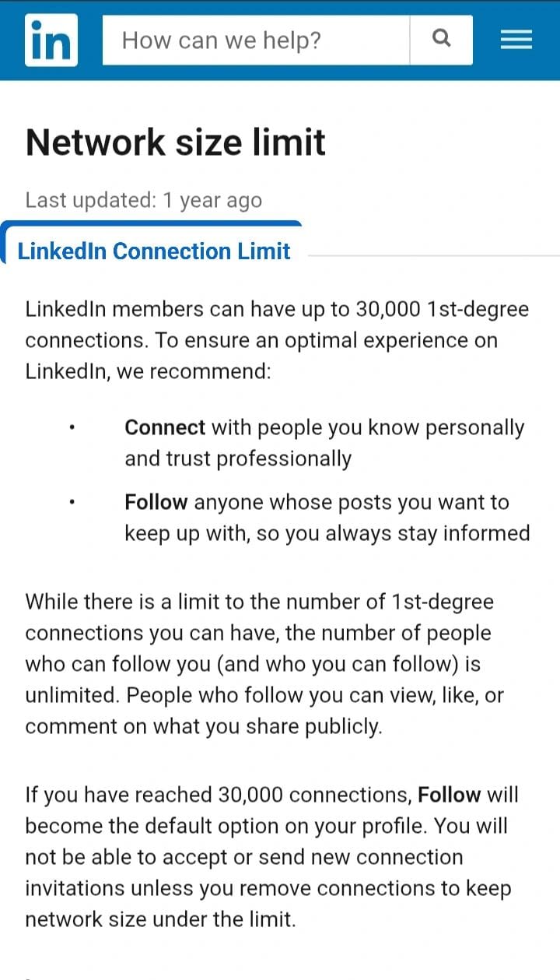Click the bold "Follow" word in second bullet
This screenshot has width=560, height=980.
156,502
